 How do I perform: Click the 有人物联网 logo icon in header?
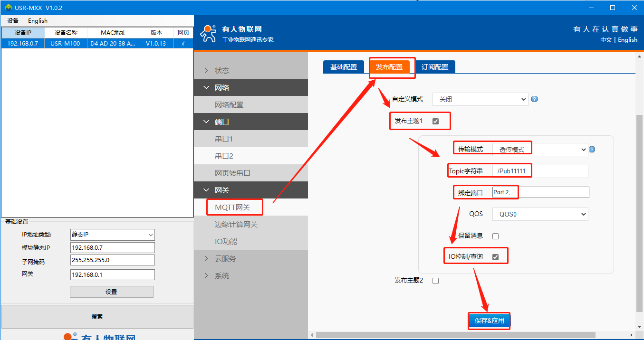coord(208,34)
